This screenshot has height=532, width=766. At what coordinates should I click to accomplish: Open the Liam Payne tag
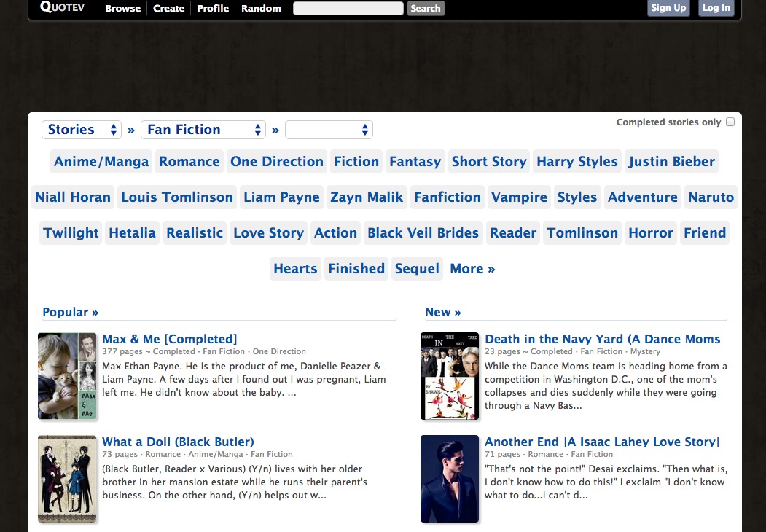[281, 197]
